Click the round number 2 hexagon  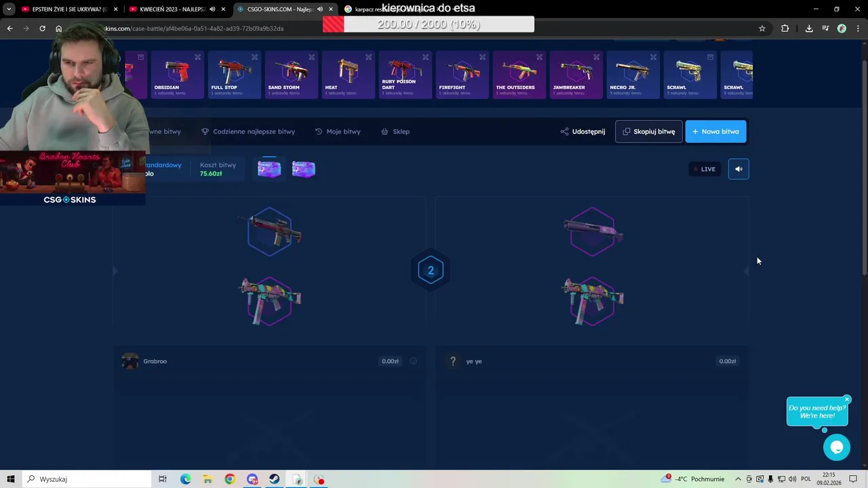pos(431,270)
